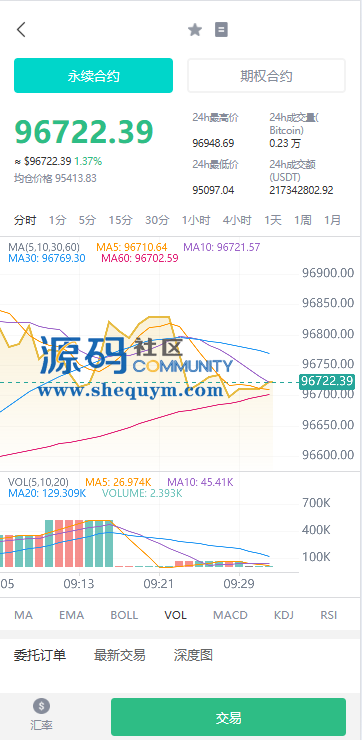Viewport: 362px width, 740px height.
Task: Switch to 期权合约 option contract tab
Action: coord(267,76)
